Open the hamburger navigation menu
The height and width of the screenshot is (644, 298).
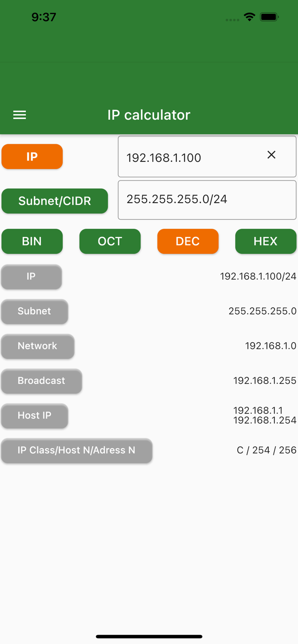pyautogui.click(x=19, y=115)
